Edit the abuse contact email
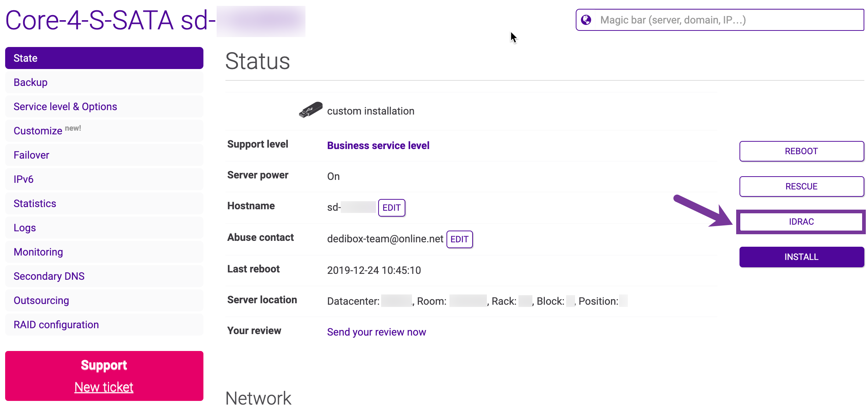This screenshot has width=868, height=420. tap(459, 239)
